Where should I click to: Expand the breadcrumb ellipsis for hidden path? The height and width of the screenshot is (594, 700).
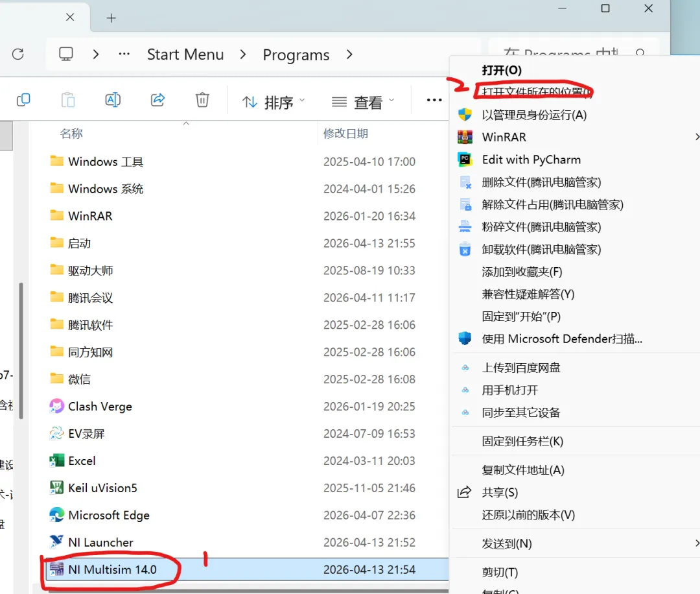pyautogui.click(x=124, y=54)
